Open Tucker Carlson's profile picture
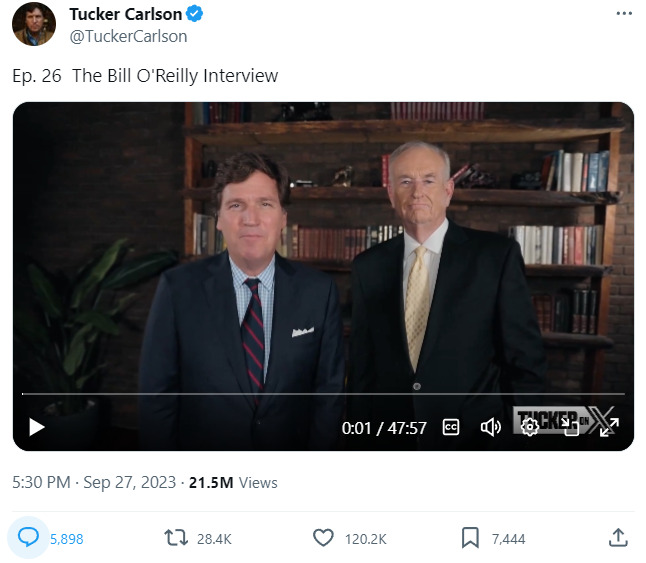 coord(34,24)
